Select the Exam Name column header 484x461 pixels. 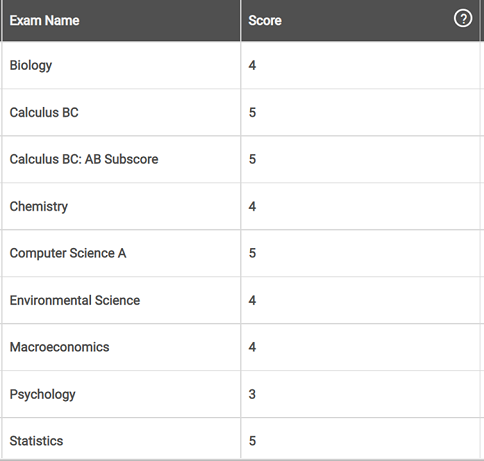tap(44, 21)
